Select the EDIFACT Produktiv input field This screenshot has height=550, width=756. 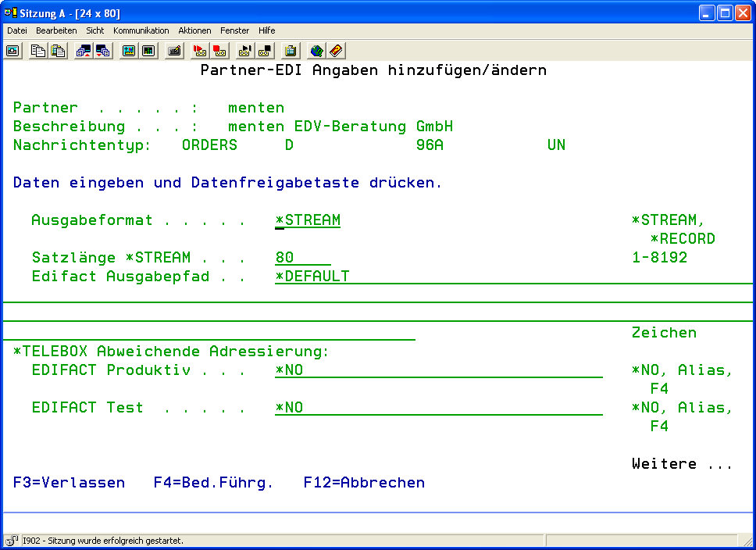coord(437,370)
